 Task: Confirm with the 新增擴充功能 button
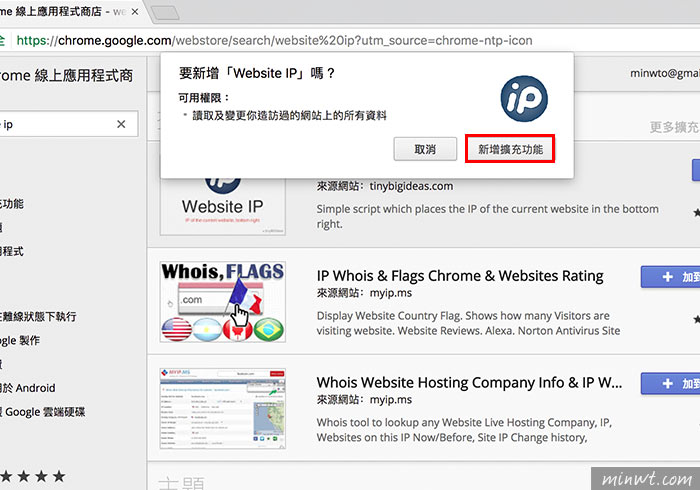coord(510,149)
